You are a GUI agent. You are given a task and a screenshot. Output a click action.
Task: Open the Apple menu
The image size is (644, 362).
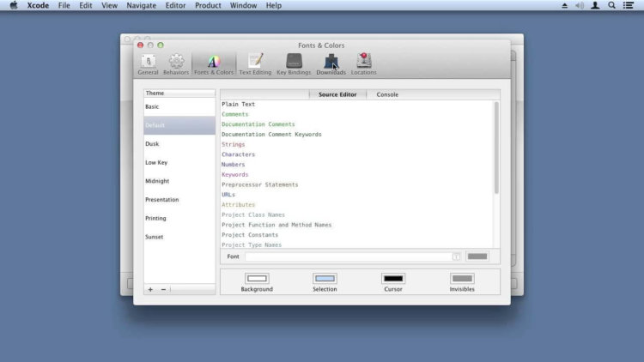(x=14, y=5)
